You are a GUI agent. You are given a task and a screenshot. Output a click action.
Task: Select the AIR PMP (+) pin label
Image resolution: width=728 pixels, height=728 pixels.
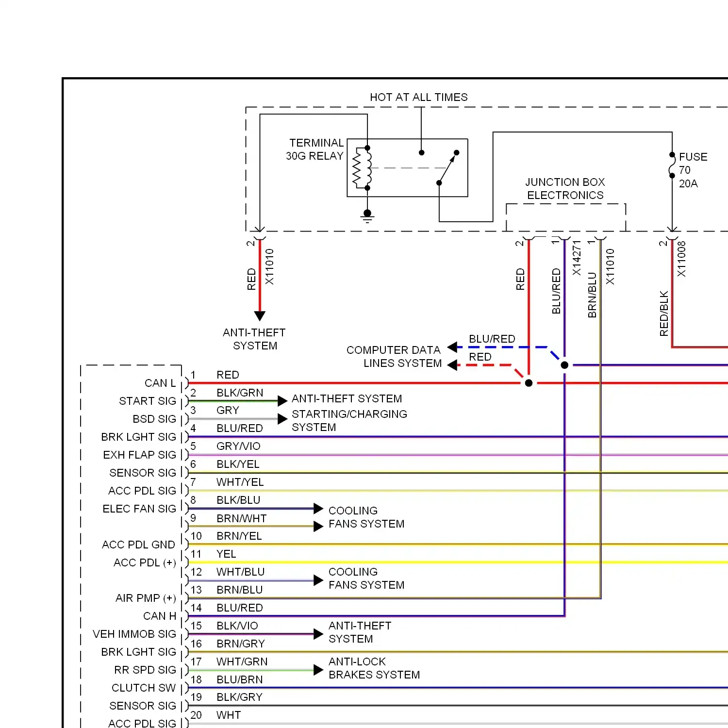[146, 598]
